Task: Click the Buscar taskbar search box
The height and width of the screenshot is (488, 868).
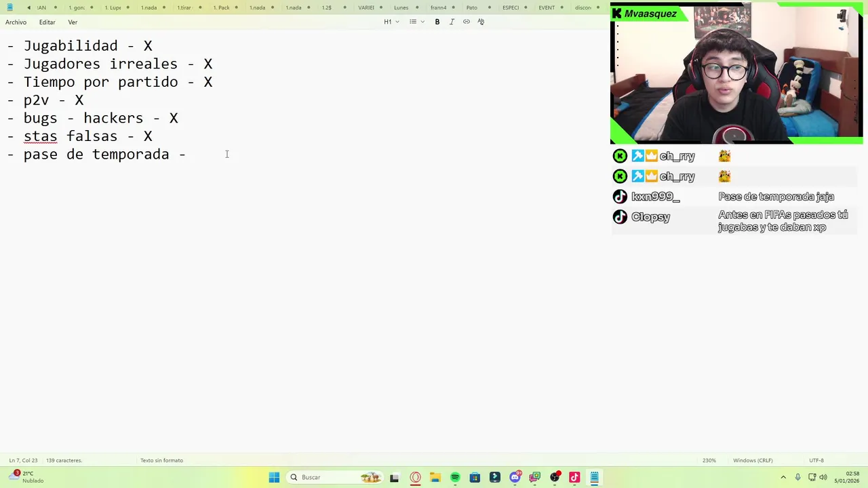Action: (335, 477)
